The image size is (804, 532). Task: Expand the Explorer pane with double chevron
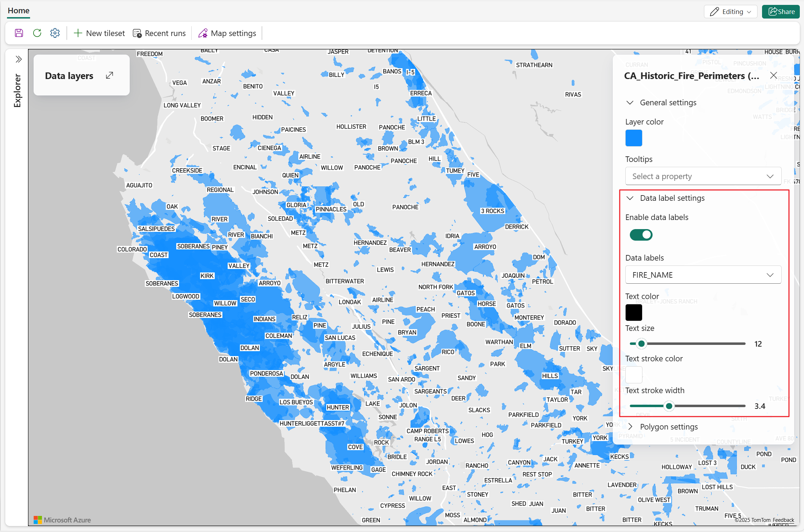click(x=19, y=59)
